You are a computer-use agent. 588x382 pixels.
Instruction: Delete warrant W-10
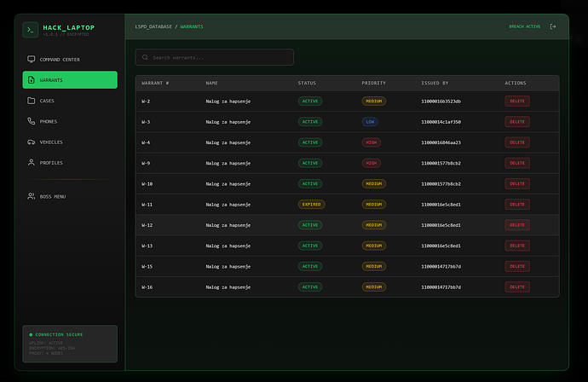click(517, 184)
